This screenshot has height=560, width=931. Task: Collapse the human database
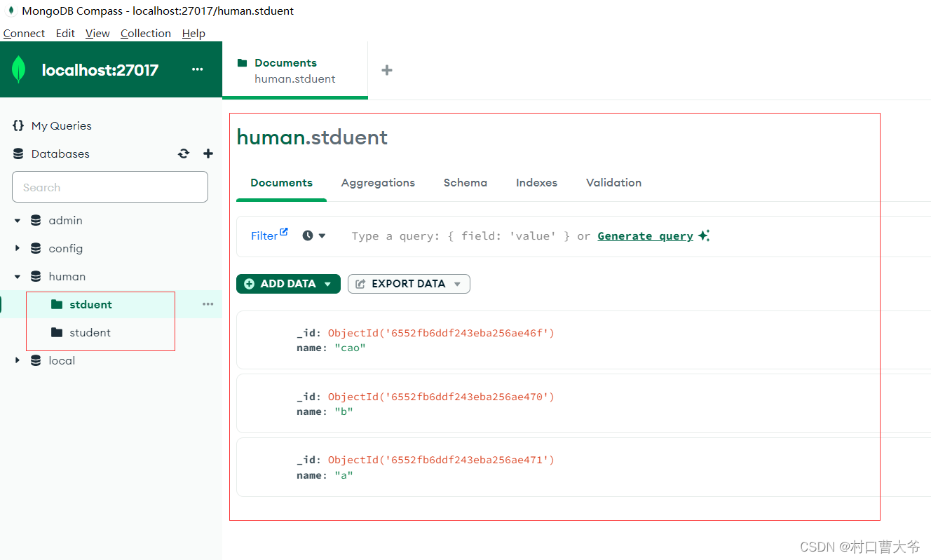[x=18, y=276]
